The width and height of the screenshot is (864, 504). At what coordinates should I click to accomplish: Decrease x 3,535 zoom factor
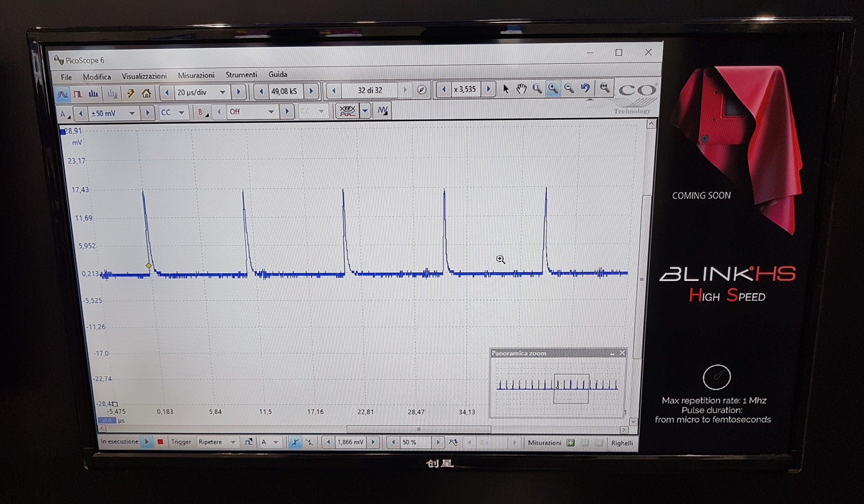click(x=444, y=90)
